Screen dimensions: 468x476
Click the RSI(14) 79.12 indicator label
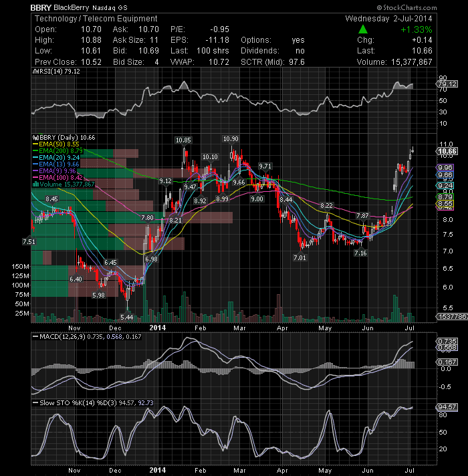click(56, 72)
